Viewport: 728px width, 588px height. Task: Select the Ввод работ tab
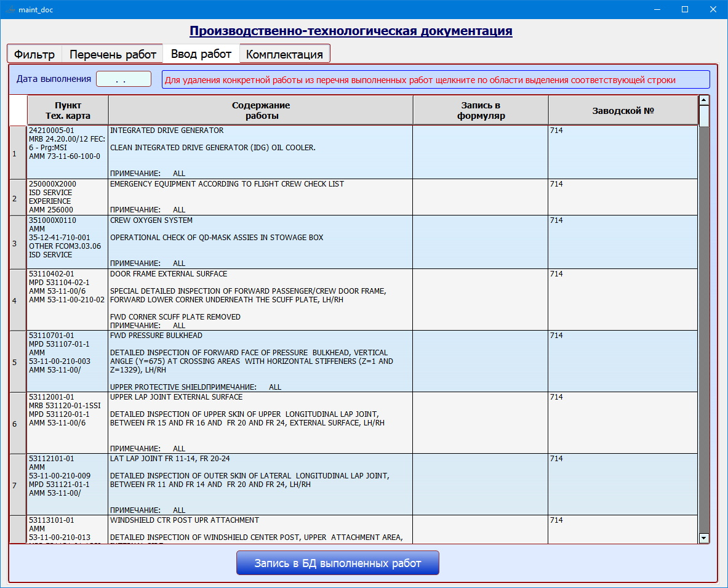pyautogui.click(x=201, y=54)
